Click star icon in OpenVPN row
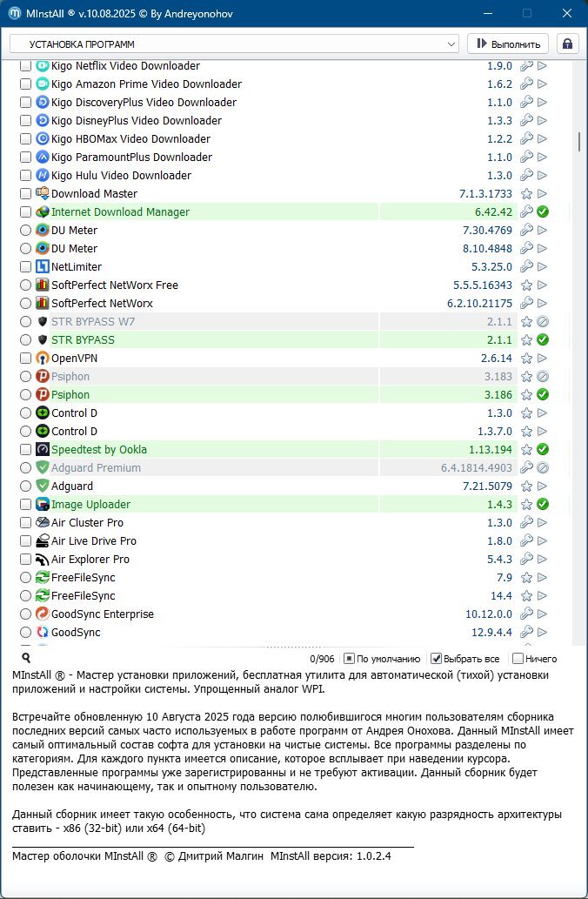This screenshot has width=588, height=899. pos(526,359)
